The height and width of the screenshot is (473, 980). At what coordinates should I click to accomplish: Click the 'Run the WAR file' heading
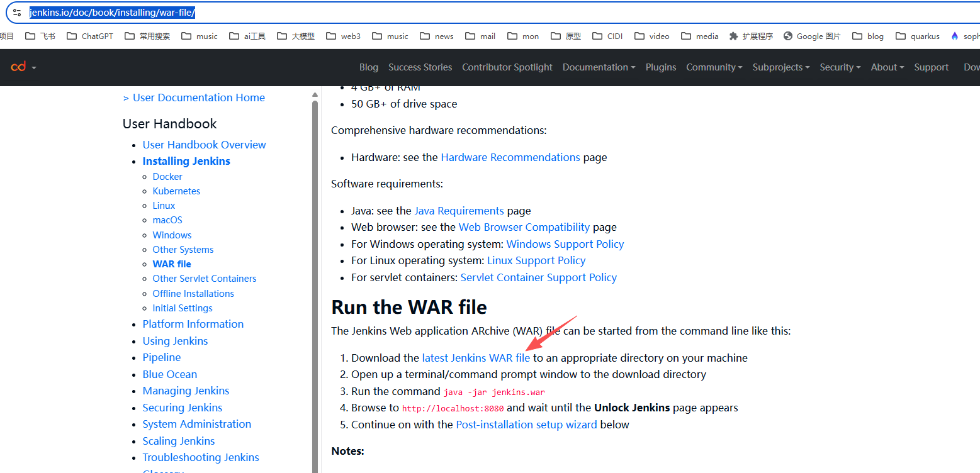pyautogui.click(x=409, y=307)
